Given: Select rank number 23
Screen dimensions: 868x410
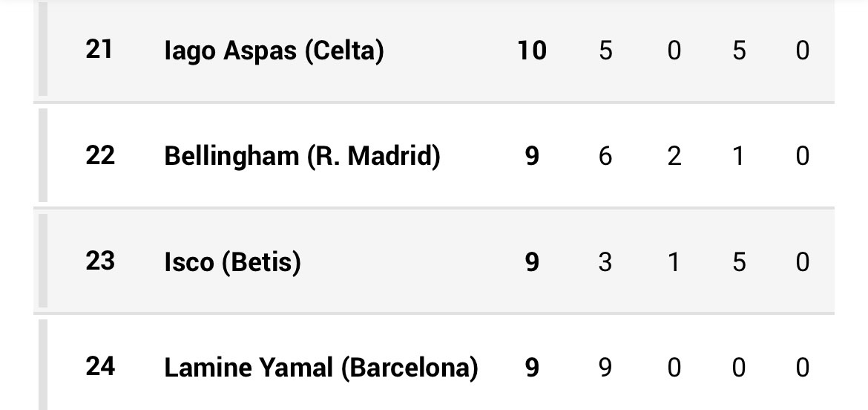Looking at the screenshot, I should [99, 261].
